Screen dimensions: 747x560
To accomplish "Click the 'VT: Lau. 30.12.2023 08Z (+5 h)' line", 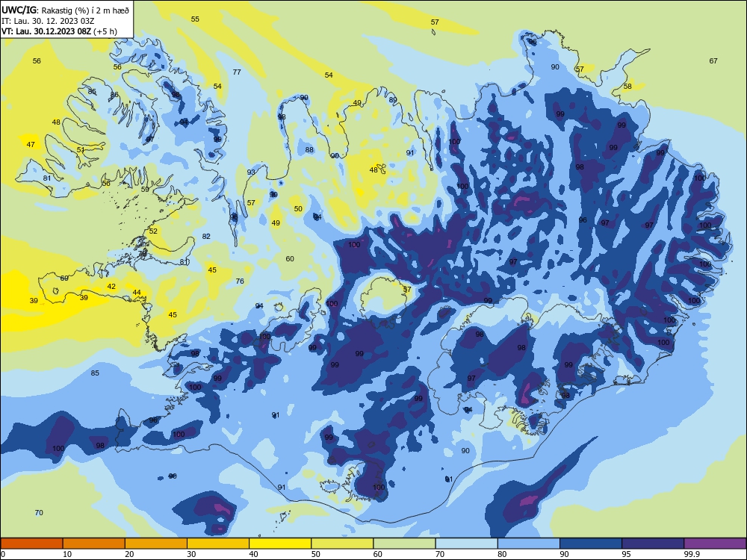I will point(59,31).
